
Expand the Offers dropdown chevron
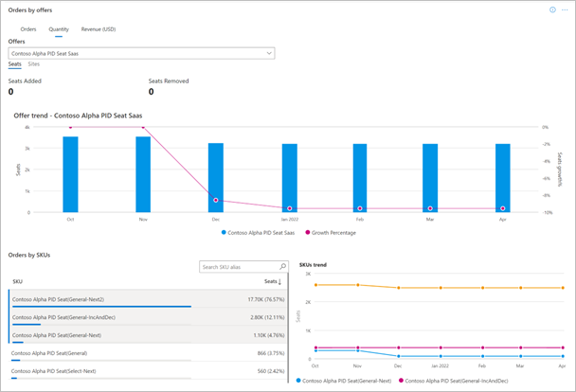click(269, 53)
